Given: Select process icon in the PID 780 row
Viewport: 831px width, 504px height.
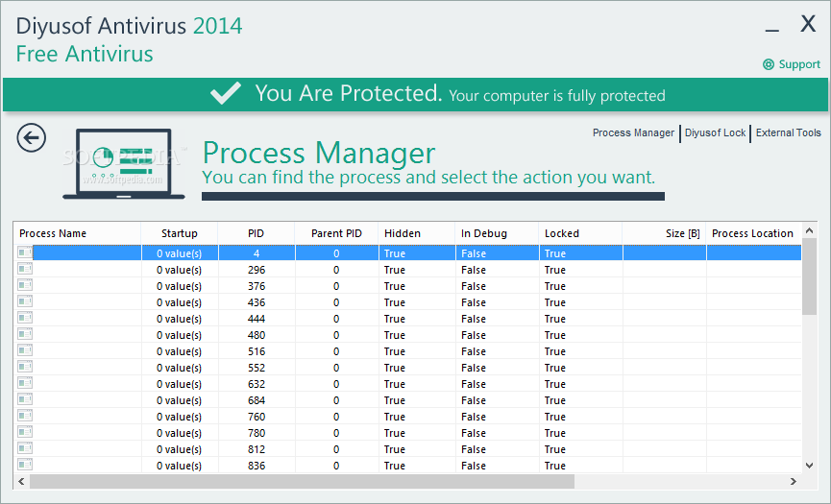Looking at the screenshot, I should click(x=25, y=433).
